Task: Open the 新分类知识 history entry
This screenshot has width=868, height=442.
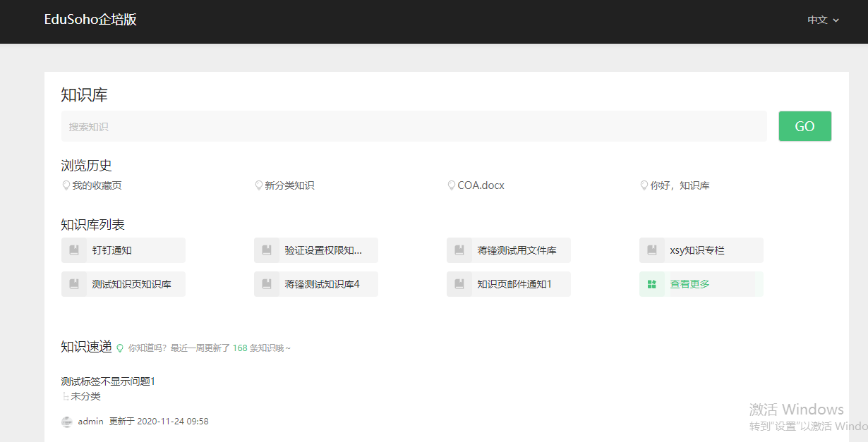Action: tap(289, 185)
